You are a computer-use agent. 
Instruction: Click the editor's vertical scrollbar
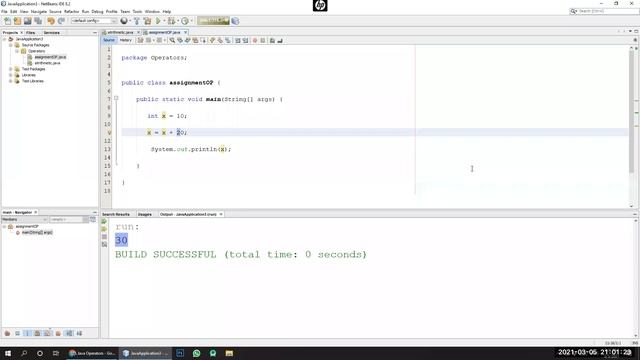pyautogui.click(x=631, y=110)
